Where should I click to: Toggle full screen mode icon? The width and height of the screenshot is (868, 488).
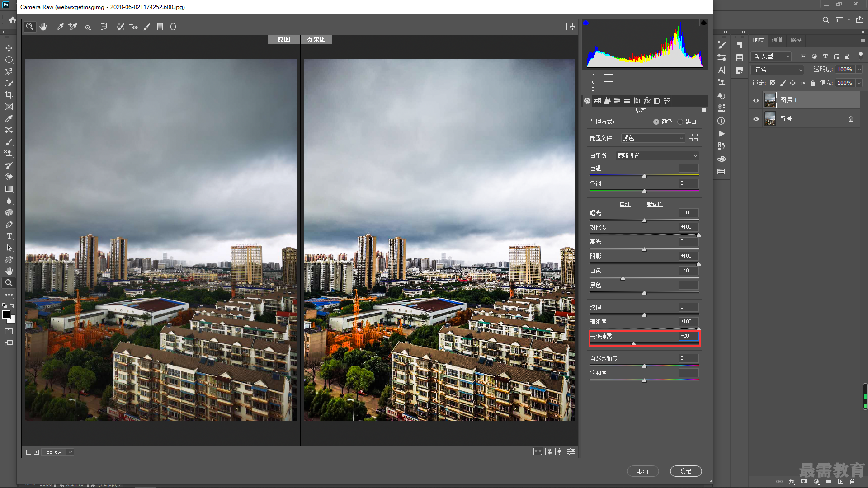[571, 27]
